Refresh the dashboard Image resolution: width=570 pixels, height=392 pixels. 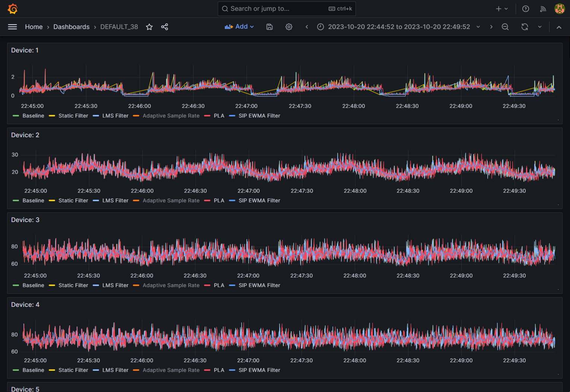click(x=525, y=27)
